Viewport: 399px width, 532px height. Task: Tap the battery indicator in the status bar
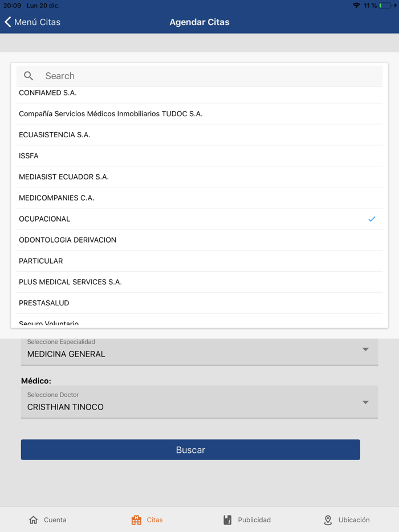click(x=384, y=6)
